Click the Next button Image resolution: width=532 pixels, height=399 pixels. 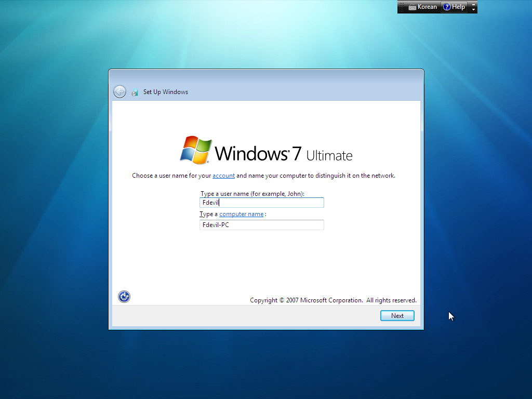397,315
